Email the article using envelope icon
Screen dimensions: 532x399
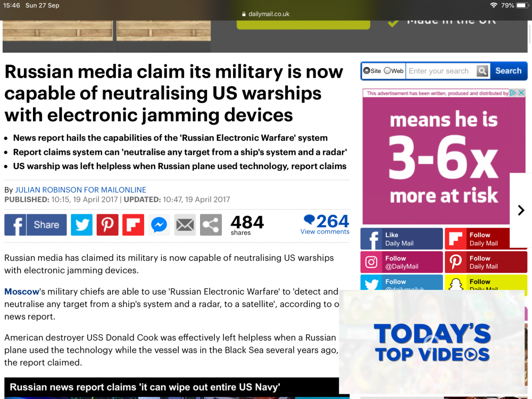185,225
